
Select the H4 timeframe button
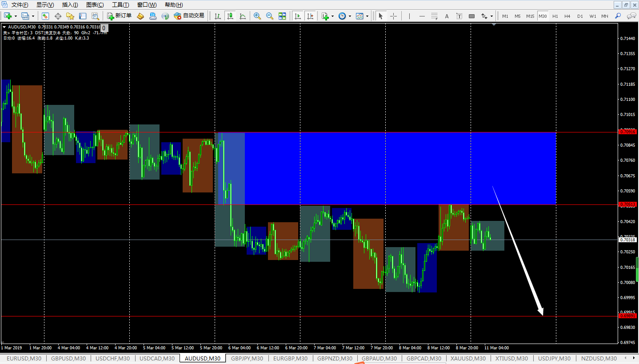(x=567, y=16)
